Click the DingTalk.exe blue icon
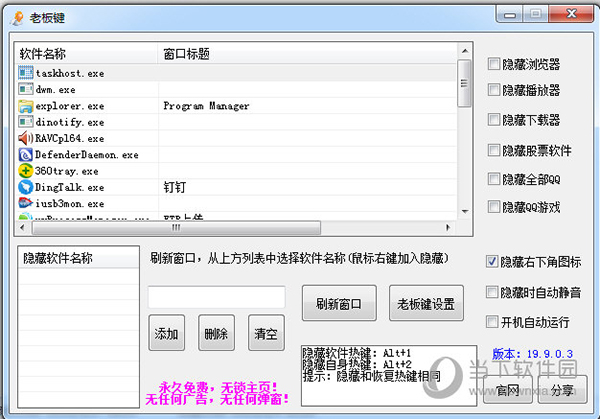This screenshot has height=419, width=600. (x=26, y=187)
